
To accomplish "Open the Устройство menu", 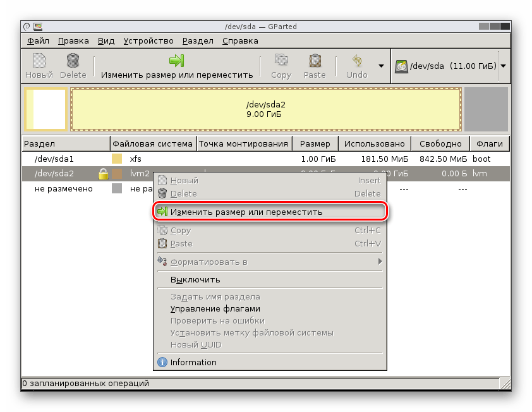I will (148, 40).
